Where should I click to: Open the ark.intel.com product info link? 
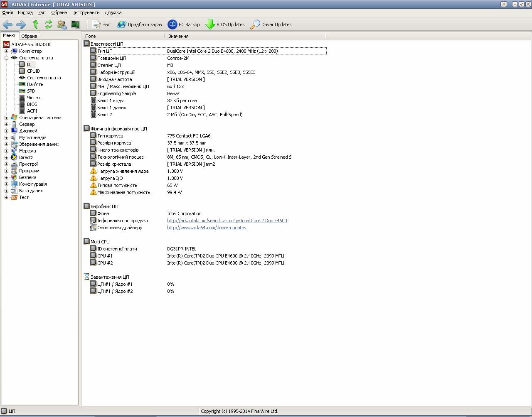227,221
